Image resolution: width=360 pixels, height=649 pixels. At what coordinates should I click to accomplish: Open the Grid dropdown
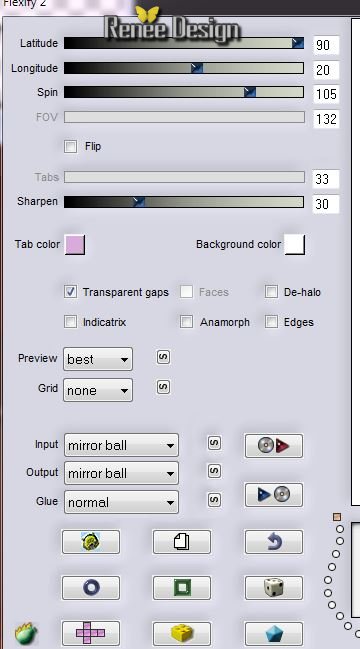98,390
